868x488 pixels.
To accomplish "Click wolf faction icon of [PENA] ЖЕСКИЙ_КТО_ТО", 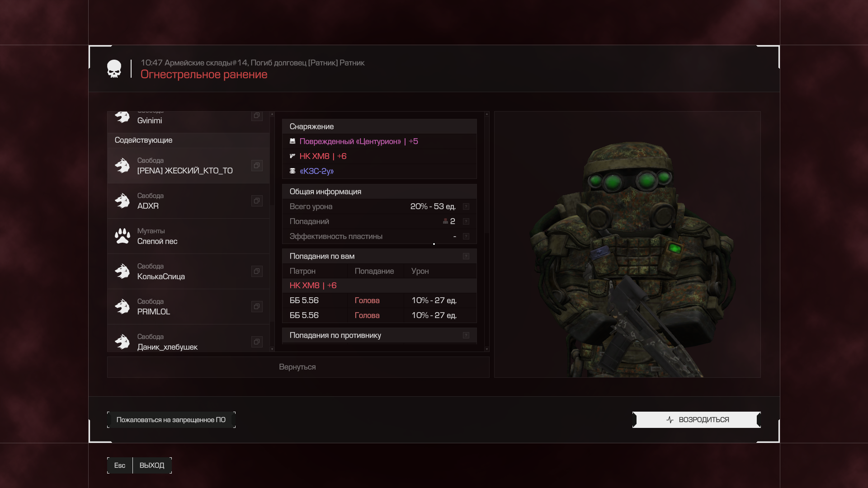I will click(x=122, y=165).
